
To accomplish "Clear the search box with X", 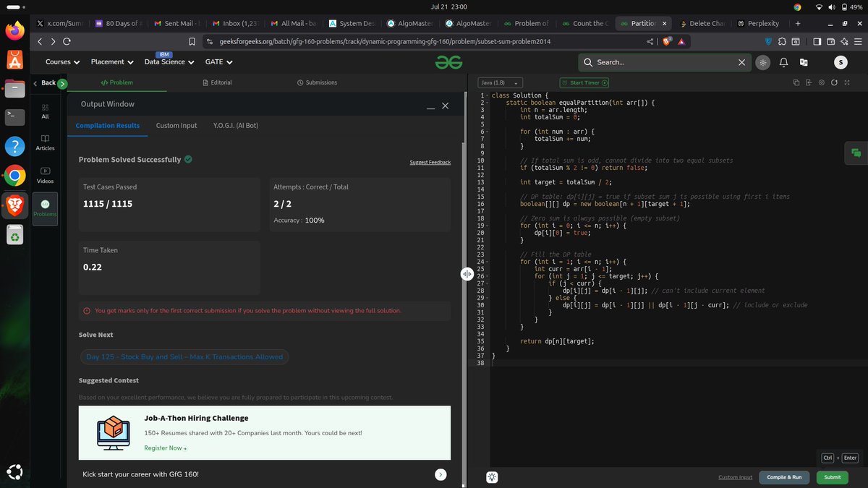I will pos(741,62).
